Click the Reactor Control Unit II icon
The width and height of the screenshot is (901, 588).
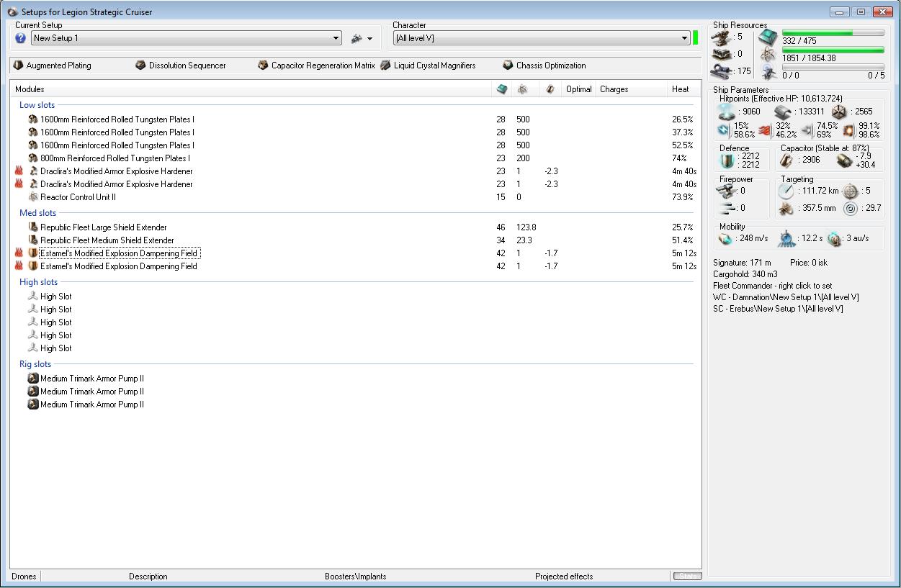click(32, 197)
